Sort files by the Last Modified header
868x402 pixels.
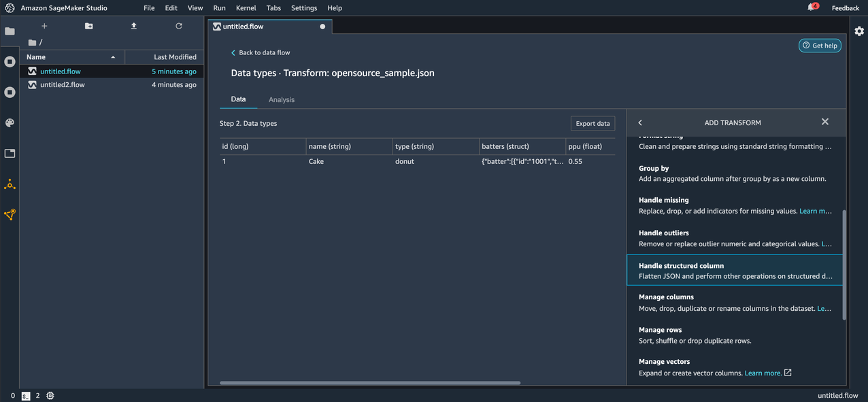(165, 57)
